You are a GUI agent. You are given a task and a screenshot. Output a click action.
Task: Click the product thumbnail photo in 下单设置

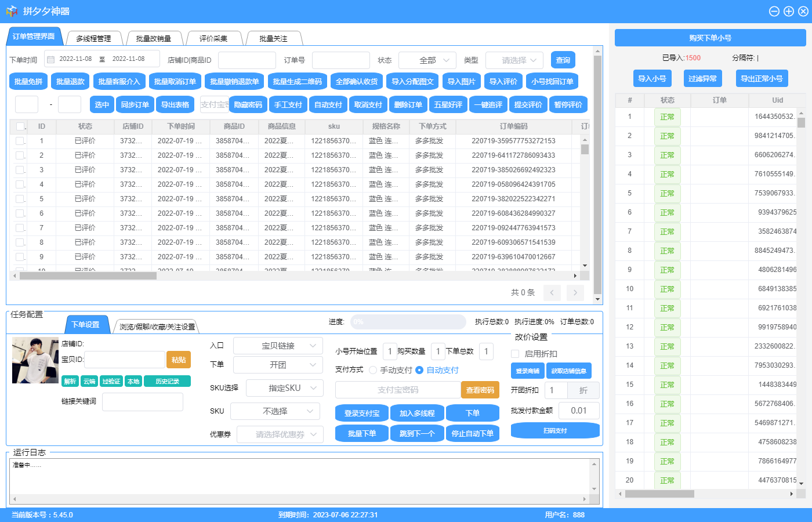point(35,360)
